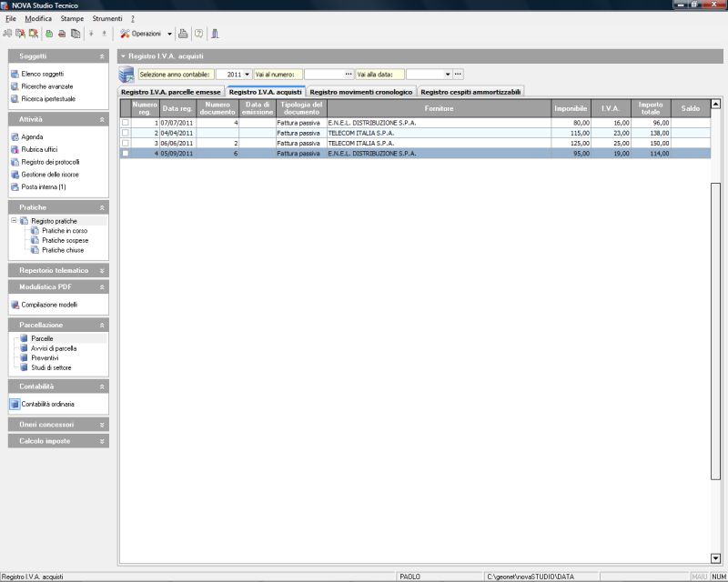The image size is (728, 582).
Task: Tick checkbox for the 04/04/2011 row
Action: click(x=126, y=133)
